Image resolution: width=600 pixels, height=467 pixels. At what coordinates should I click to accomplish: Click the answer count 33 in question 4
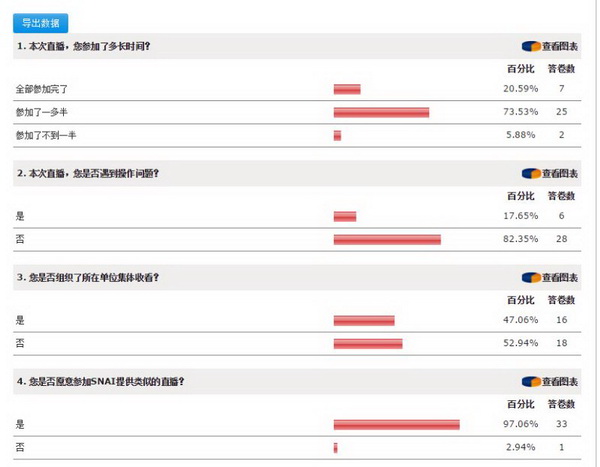[x=562, y=424]
